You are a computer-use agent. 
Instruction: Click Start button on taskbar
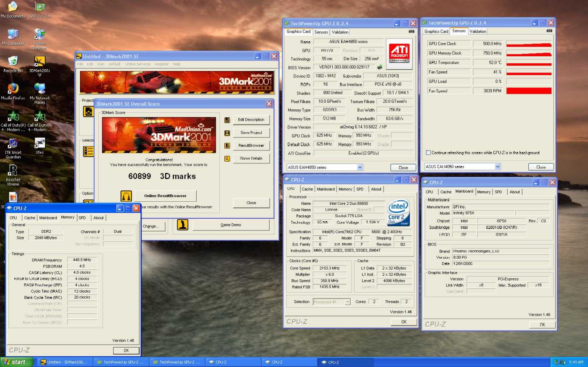click(17, 362)
